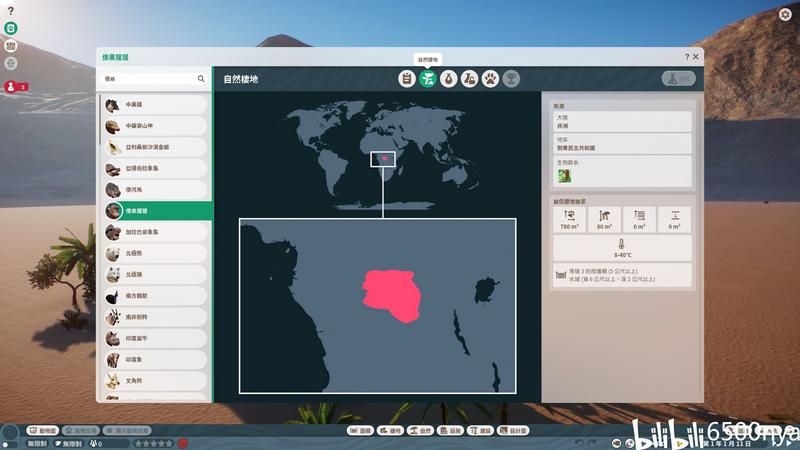This screenshot has width=800, height=450.
Task: Click the zoo tab in bottom-left bar
Action: tap(42, 431)
